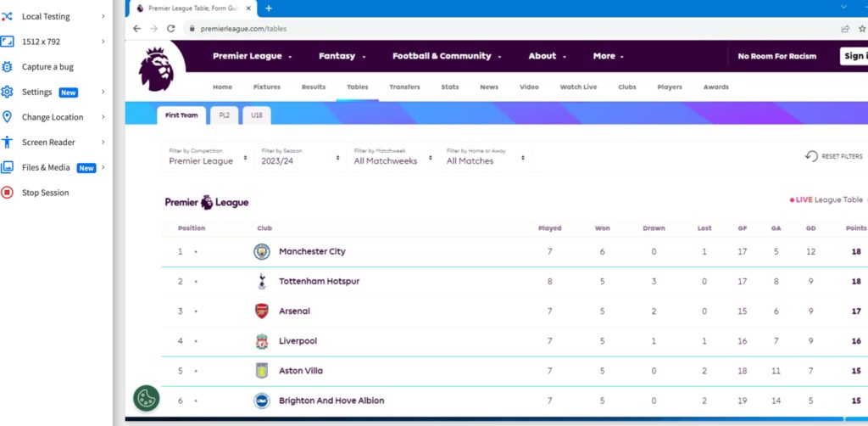The image size is (868, 426).
Task: Click the Arsenal club badge
Action: 262,311
